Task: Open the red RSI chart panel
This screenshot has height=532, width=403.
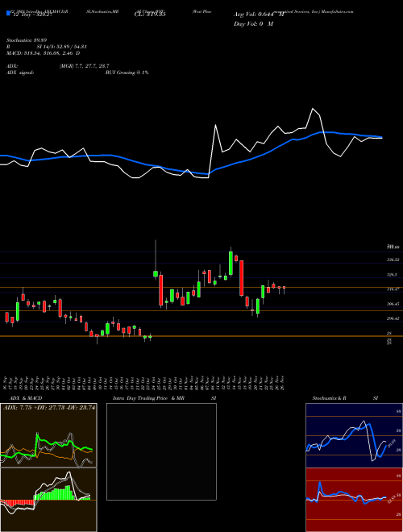Action: click(354, 500)
